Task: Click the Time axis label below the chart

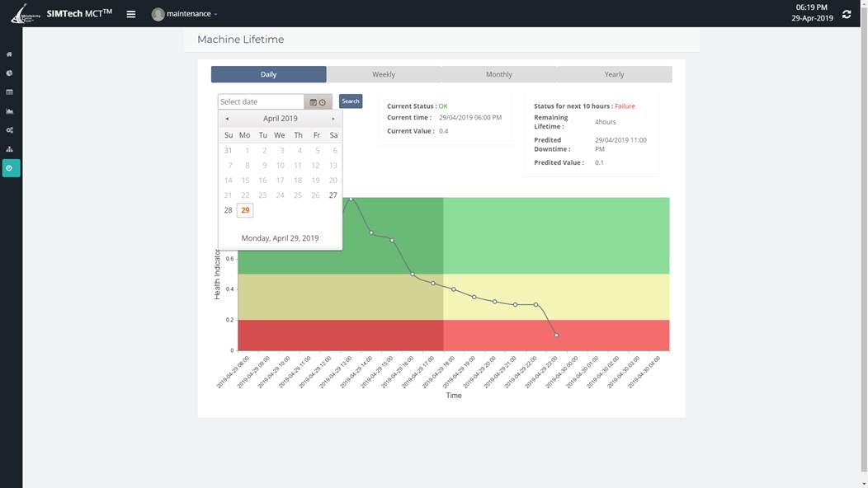Action: pyautogui.click(x=454, y=396)
